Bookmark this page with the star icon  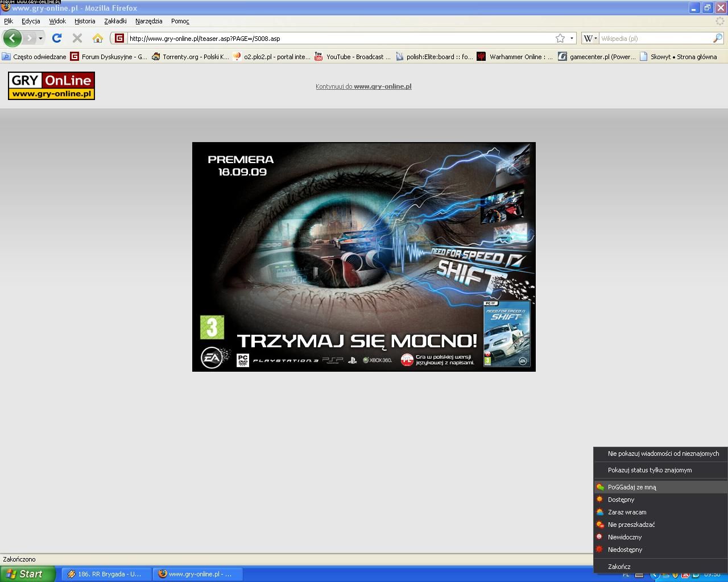click(560, 38)
